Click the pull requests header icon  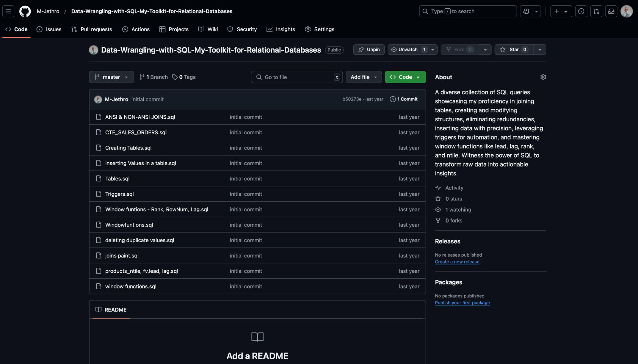click(x=596, y=11)
